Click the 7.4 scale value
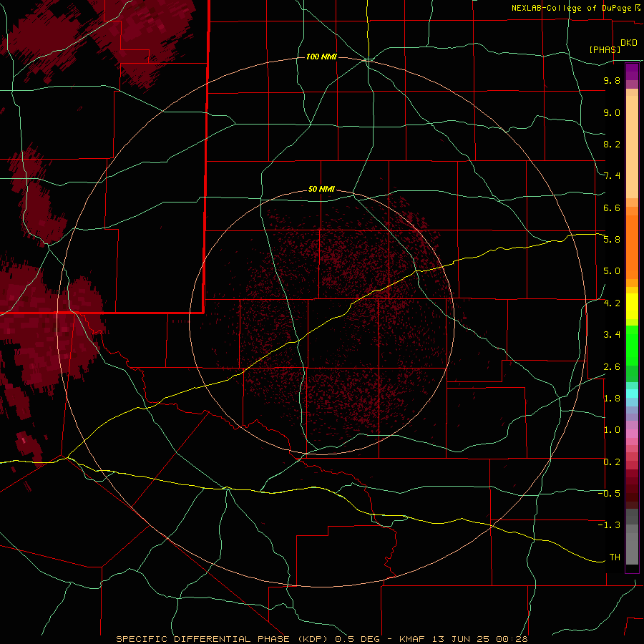 [x=612, y=176]
